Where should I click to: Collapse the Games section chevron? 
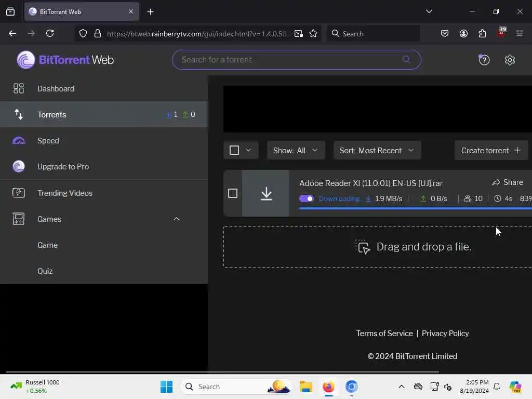coord(177,219)
